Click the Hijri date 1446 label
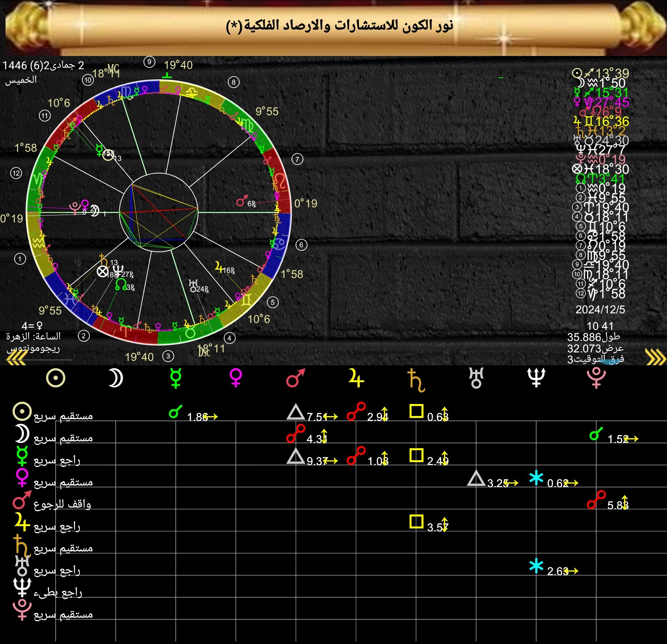This screenshot has width=667, height=644. click(43, 66)
